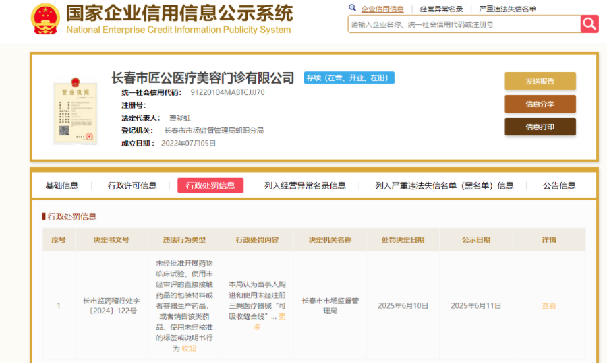Click credit code 91220104MABTCJJJ70
607x364 pixels.
(228, 92)
